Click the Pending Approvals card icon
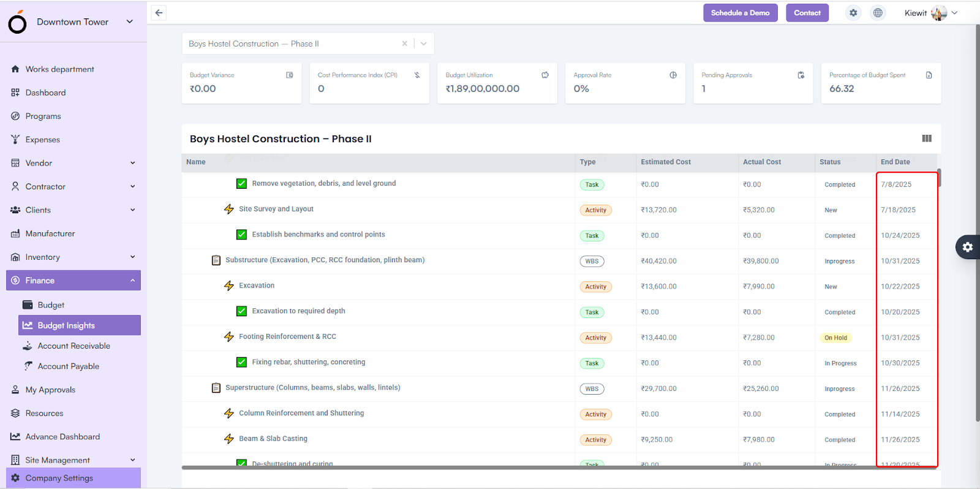Viewport: 980px width, 489px height. [x=801, y=75]
